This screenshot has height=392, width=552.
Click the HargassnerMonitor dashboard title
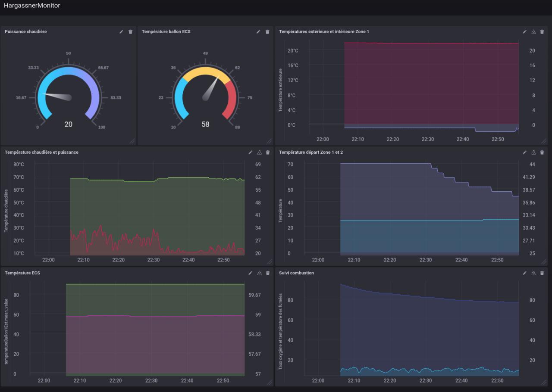[x=32, y=6]
